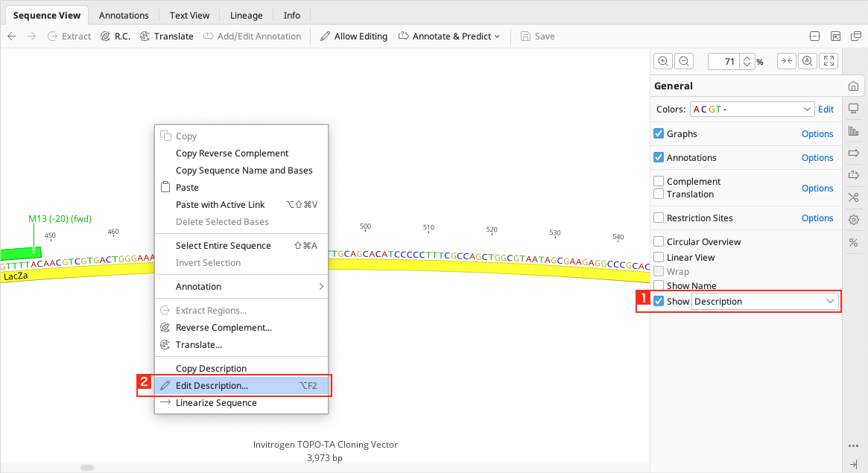Open the advanced gear settings icon
This screenshot has height=473, width=868.
tap(854, 220)
